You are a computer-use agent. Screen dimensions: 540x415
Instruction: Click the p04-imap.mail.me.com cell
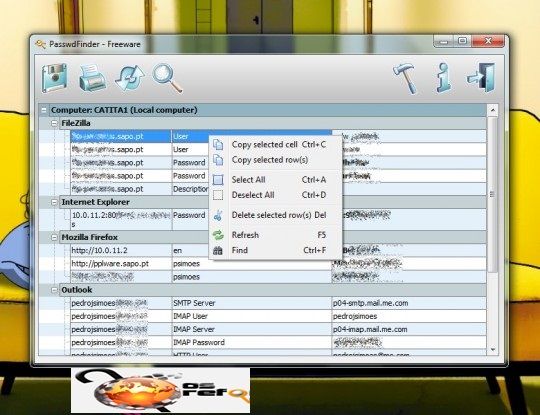409,330
